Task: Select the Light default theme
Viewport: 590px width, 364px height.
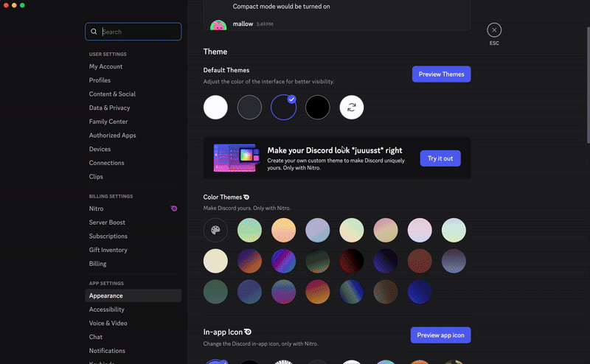Action: (x=215, y=108)
